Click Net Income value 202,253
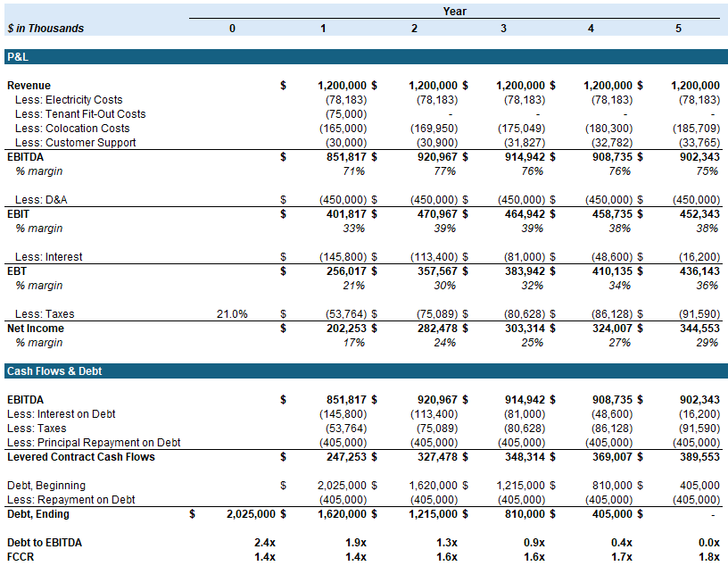The height and width of the screenshot is (566, 728). [346, 329]
